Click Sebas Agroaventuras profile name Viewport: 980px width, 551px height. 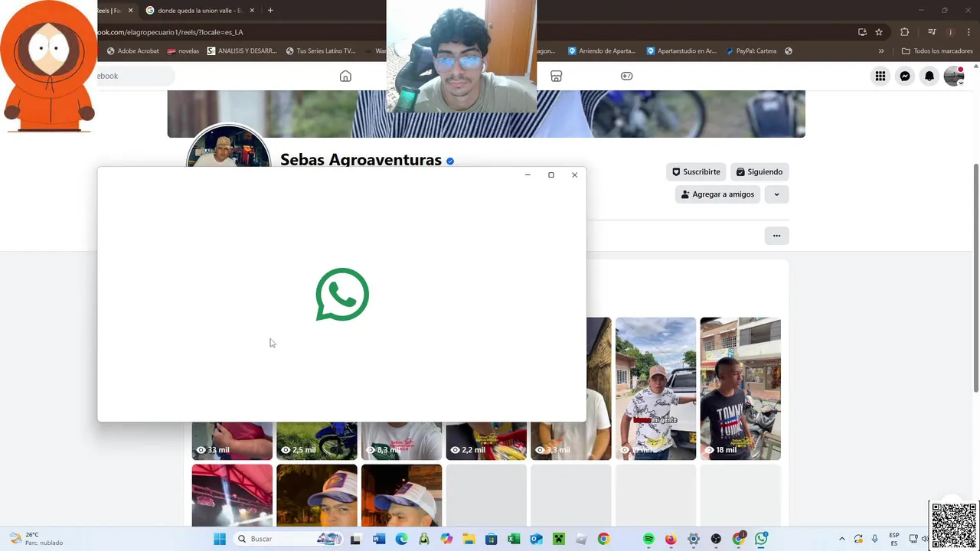(x=361, y=160)
